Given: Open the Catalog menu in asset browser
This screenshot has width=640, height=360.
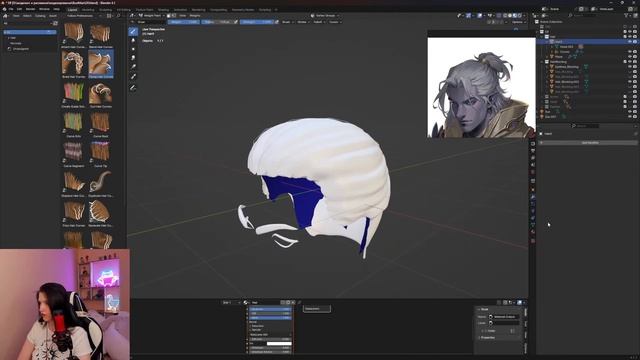Looking at the screenshot, I should pyautogui.click(x=40, y=16).
